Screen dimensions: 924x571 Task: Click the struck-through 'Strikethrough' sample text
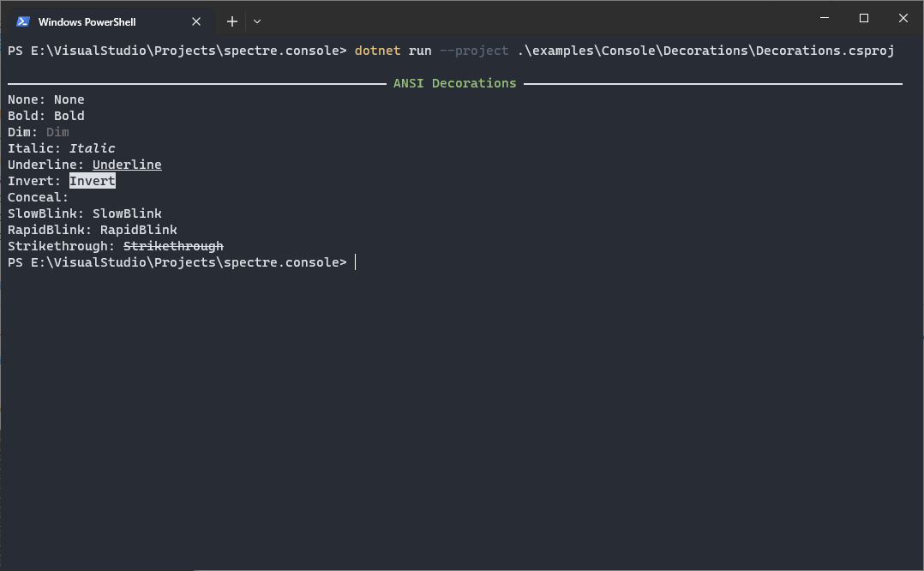(173, 246)
